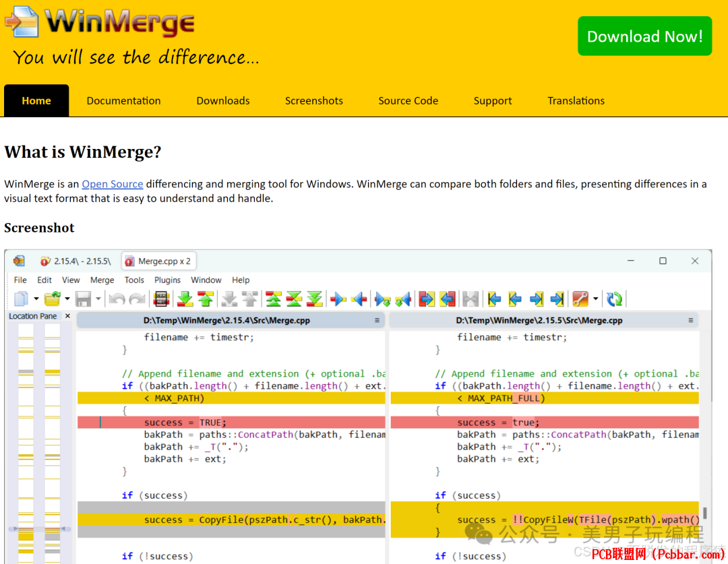Viewport: 728px width, 564px height.
Task: Click Copy Right and Advance icon
Action: pyautogui.click(x=383, y=299)
